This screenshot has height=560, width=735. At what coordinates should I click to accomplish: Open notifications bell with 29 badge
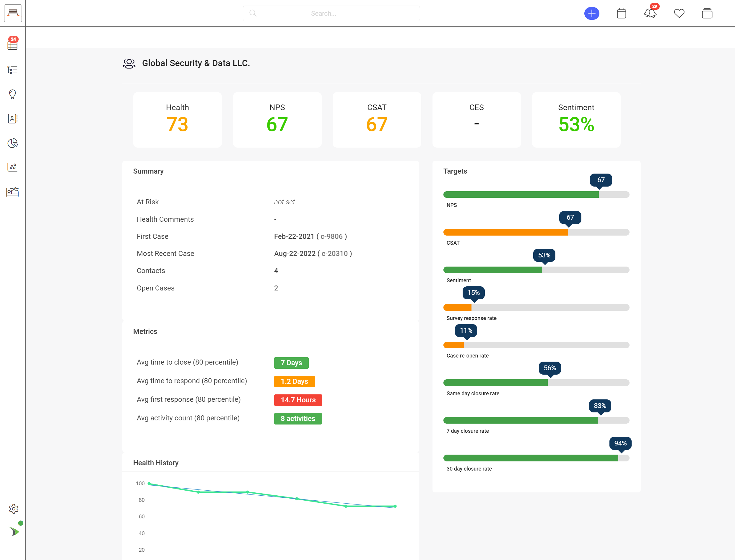tap(650, 13)
